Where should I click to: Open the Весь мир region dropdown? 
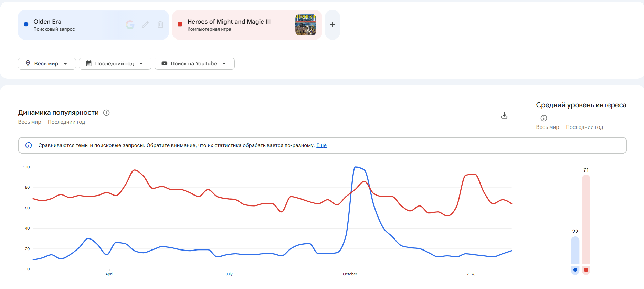tap(47, 64)
